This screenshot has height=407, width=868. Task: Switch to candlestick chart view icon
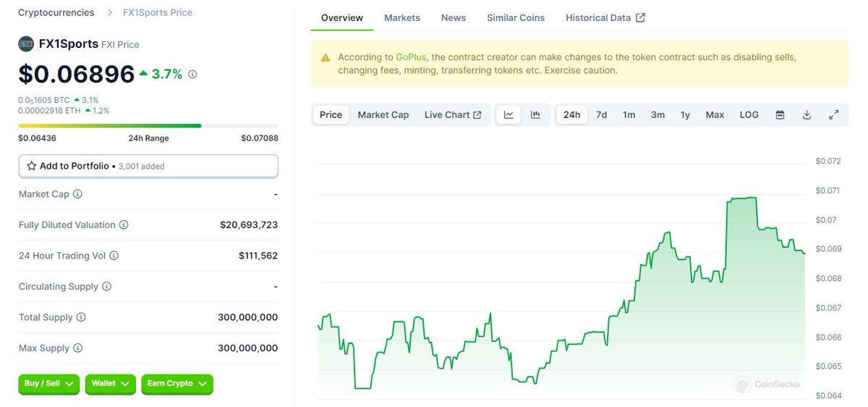click(536, 114)
